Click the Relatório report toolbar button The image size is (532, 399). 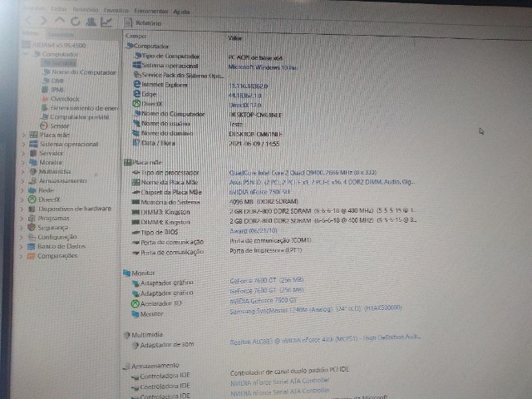point(143,23)
